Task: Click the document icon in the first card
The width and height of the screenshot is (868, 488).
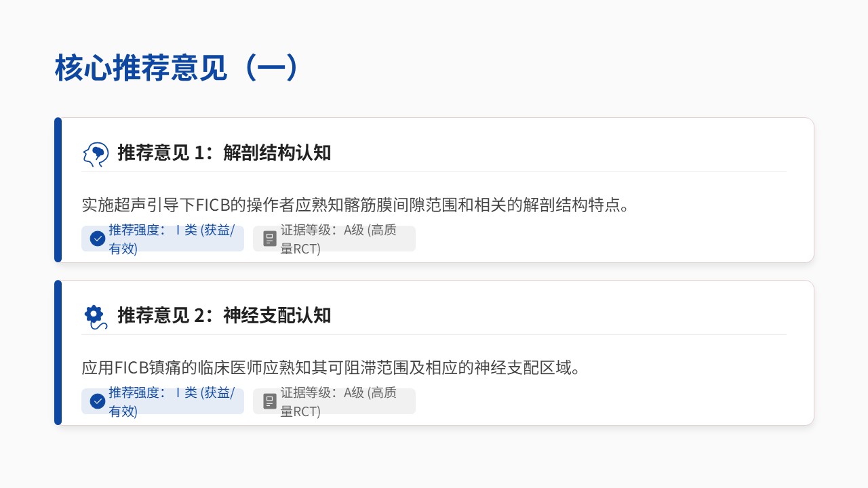Action: (x=270, y=239)
